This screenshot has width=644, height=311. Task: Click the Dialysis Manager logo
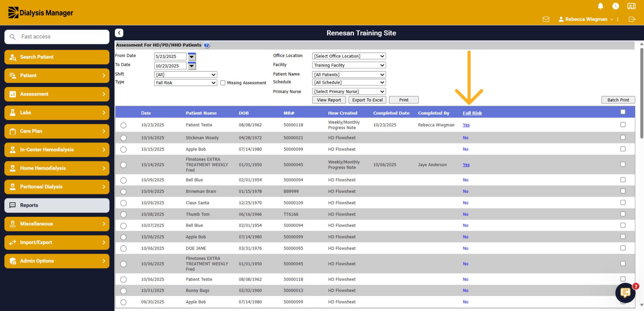[41, 13]
